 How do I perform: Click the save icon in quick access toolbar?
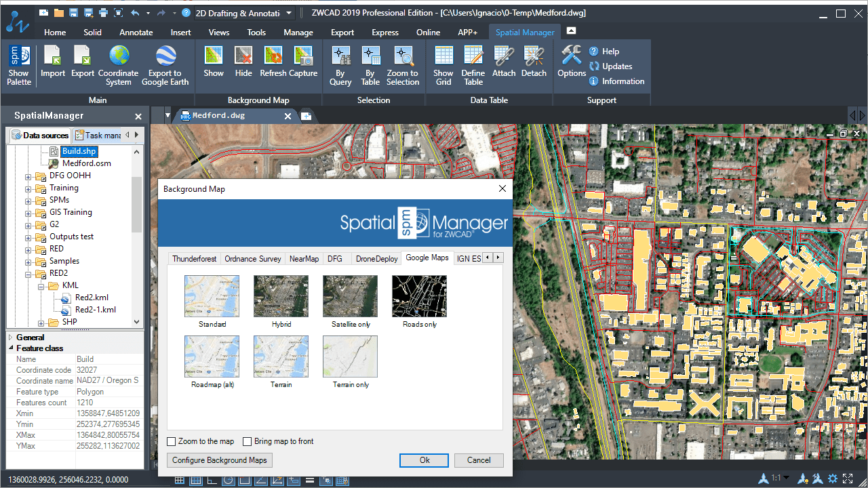74,13
